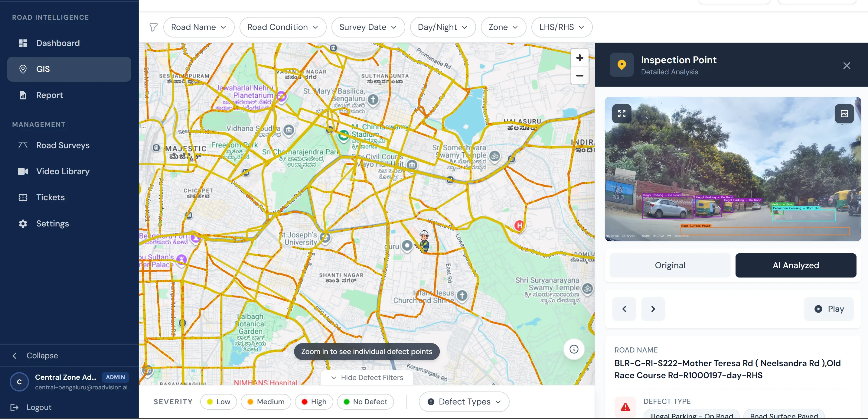868x419 pixels.
Task: Click the Someshwara Swamy Temple marker
Action: pos(494,156)
